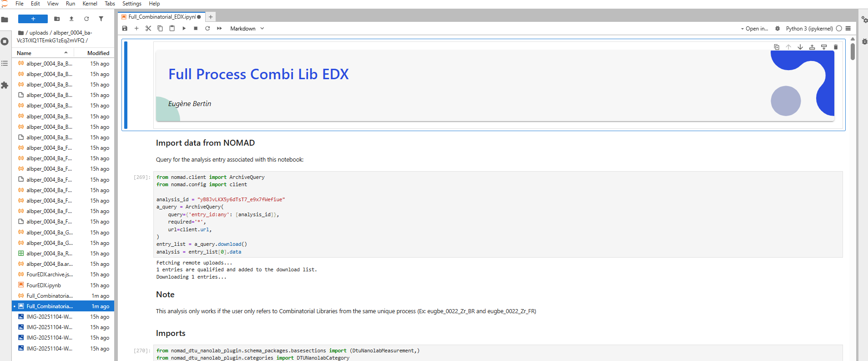Viewport: 868px width, 361px height.
Task: Run the selected cell with play icon
Action: [x=184, y=29]
